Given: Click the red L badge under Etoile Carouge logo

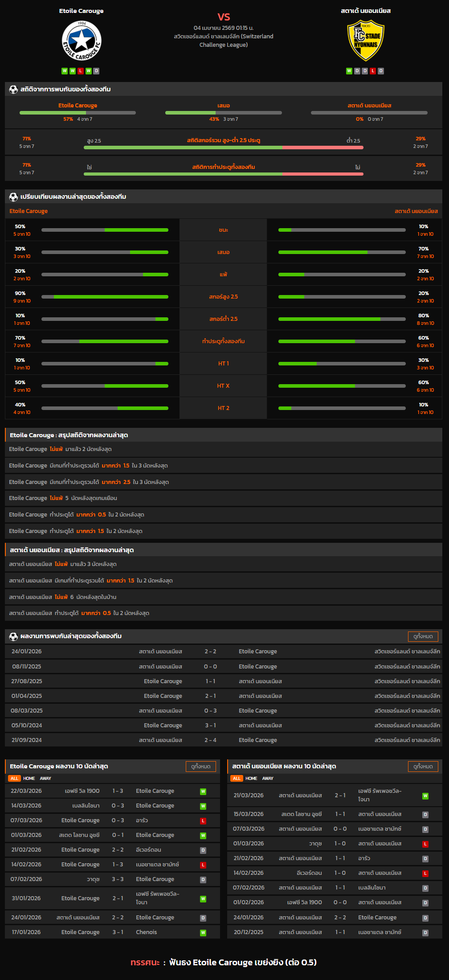Looking at the screenshot, I should tap(81, 71).
